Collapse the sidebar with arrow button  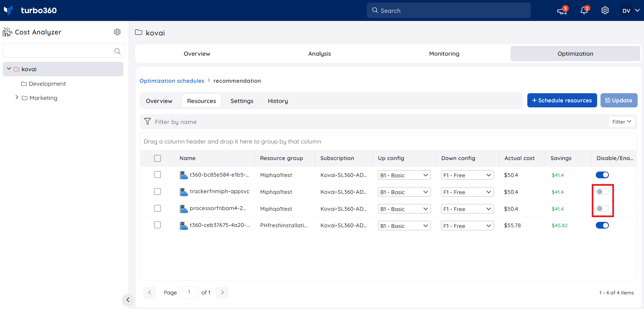coord(128,300)
